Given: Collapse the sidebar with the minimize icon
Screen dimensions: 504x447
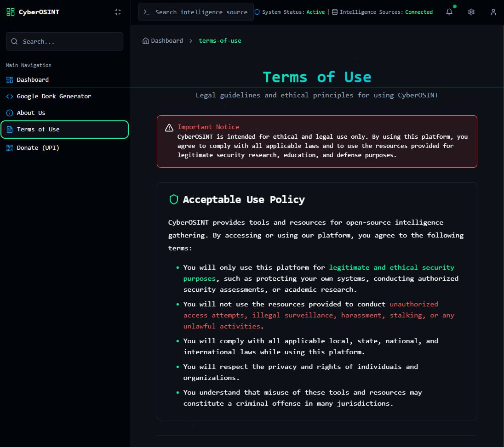Looking at the screenshot, I should point(118,12).
